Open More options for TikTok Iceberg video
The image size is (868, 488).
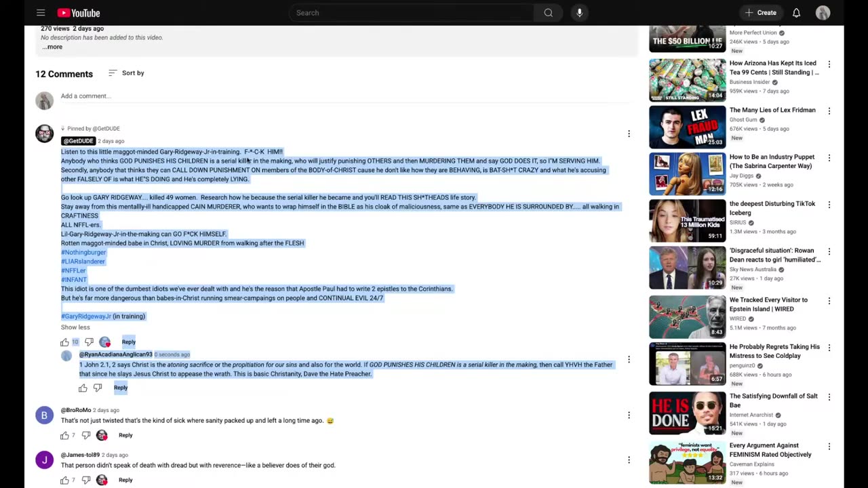pos(829,204)
